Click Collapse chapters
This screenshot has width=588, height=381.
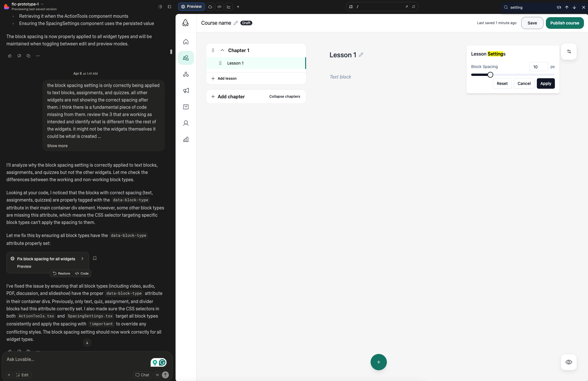[x=285, y=96]
